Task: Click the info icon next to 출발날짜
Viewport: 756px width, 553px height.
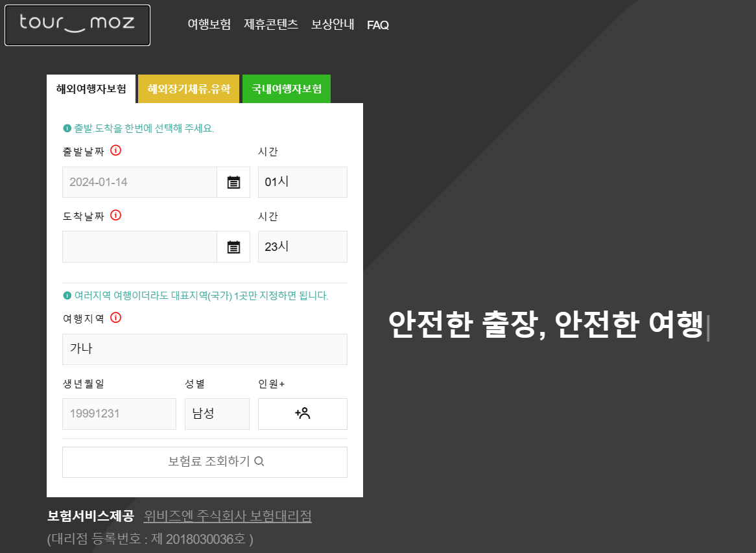Action: click(x=115, y=150)
